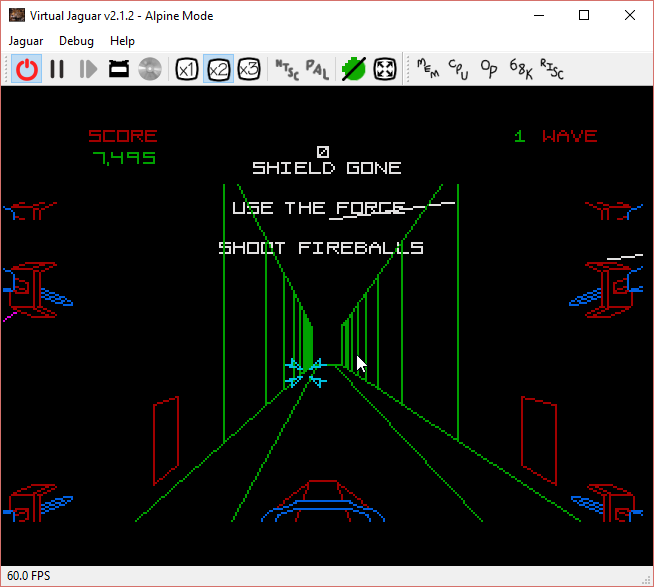Insert a cartridge using the cartridge icon
The width and height of the screenshot is (654, 587).
(x=119, y=69)
